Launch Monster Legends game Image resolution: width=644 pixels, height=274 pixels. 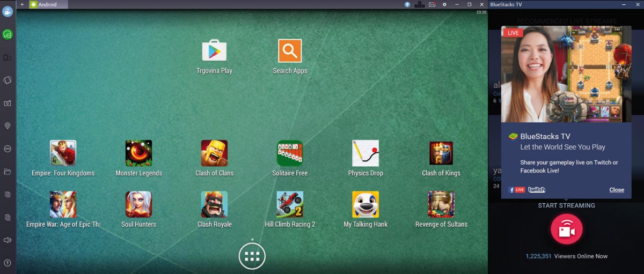point(138,159)
